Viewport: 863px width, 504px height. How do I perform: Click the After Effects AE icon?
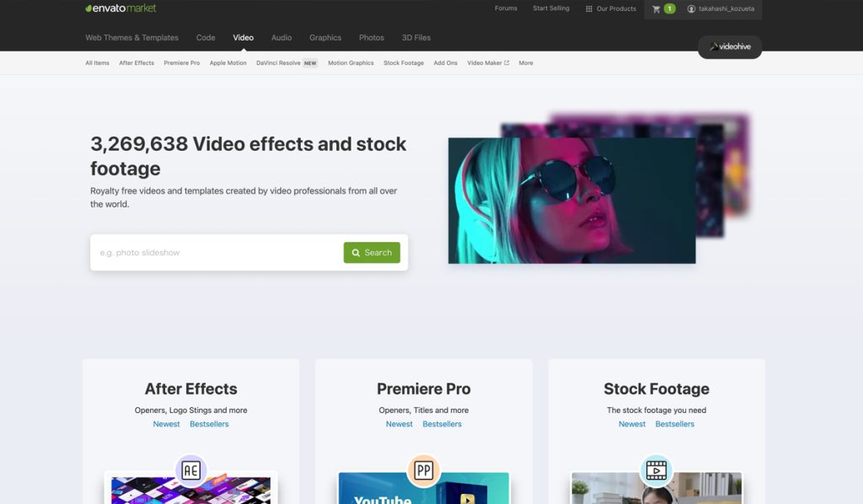(191, 470)
